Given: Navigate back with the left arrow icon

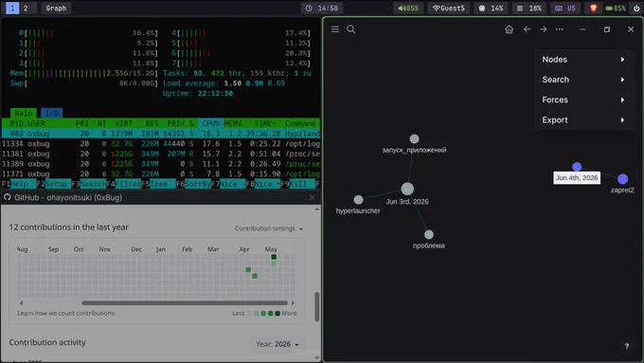Looking at the screenshot, I should click(x=527, y=29).
